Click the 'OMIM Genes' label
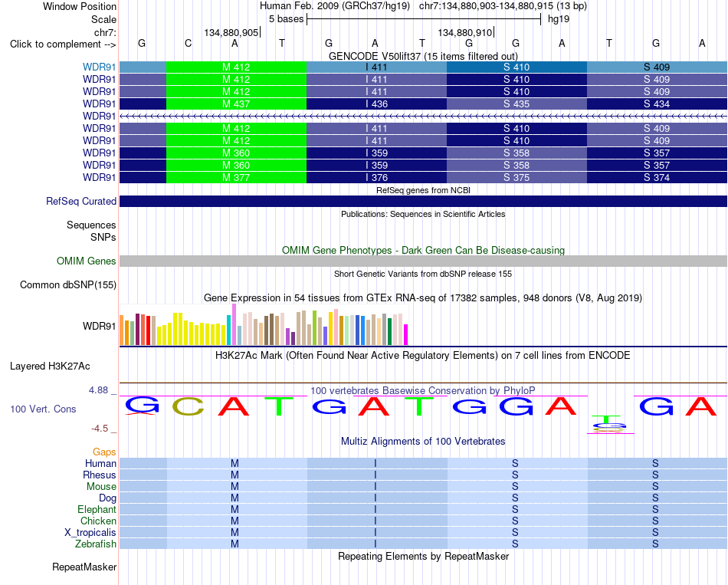The width and height of the screenshot is (728, 585). (87, 261)
